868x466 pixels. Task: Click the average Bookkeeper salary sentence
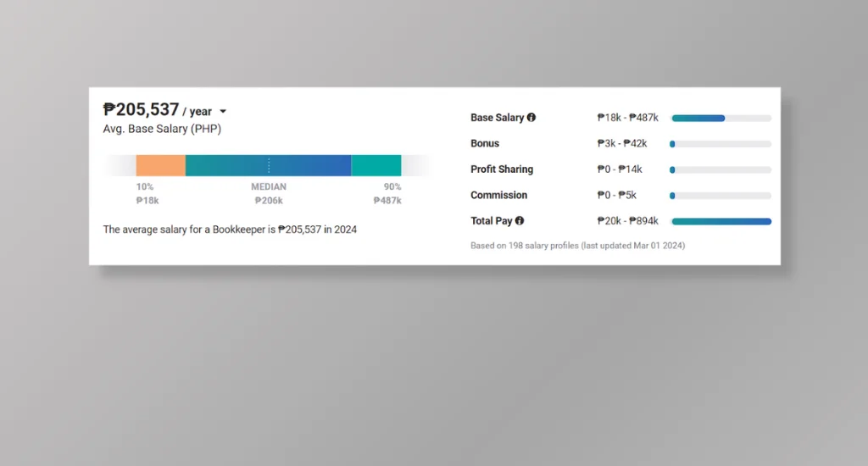point(230,229)
